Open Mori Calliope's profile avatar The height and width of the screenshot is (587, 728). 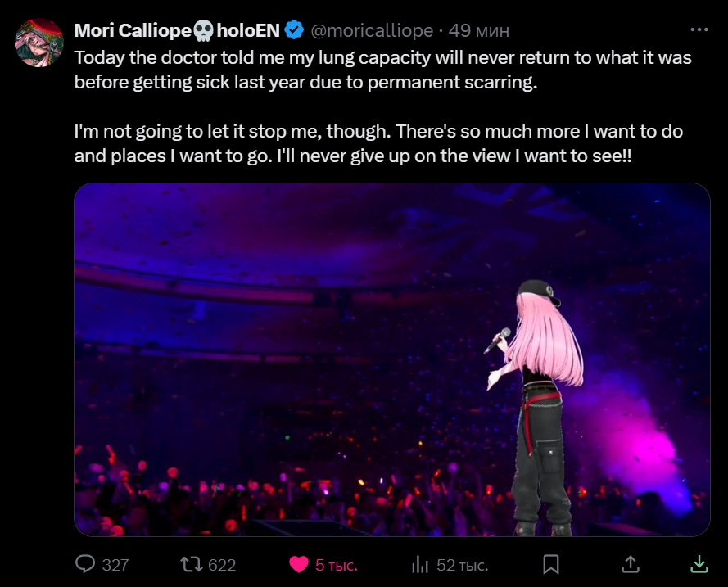38,43
